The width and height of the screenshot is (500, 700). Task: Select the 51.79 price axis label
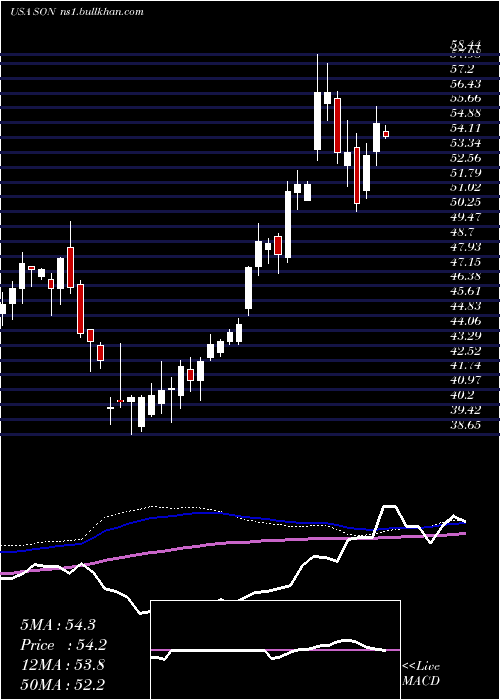(x=466, y=173)
